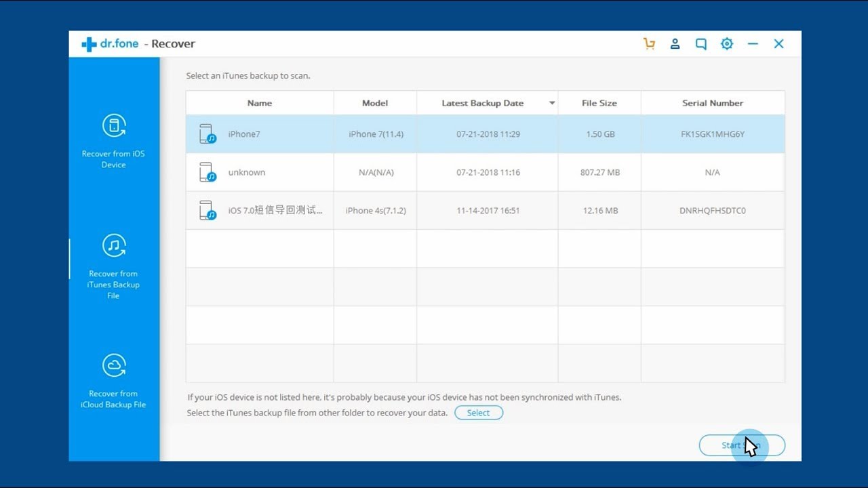This screenshot has width=868, height=488.
Task: Click the 07-21-2018 11:16 date cell
Action: click(488, 172)
